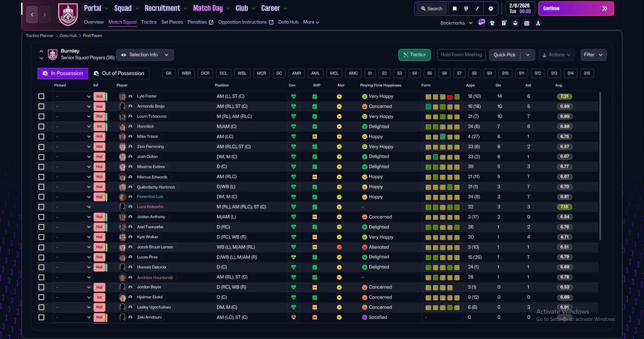Viewport: 644px width, 339px height.
Task: Click Marcus Edwards's yellow sharpness icon
Action: pos(314,177)
